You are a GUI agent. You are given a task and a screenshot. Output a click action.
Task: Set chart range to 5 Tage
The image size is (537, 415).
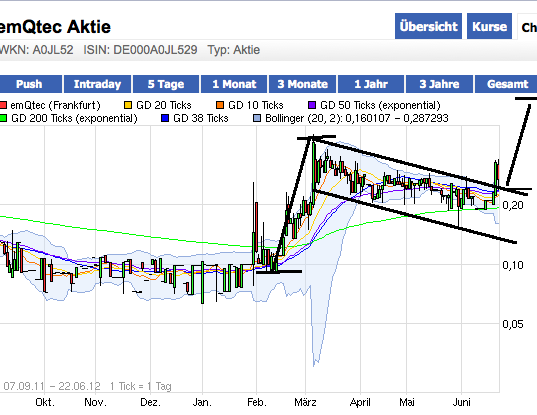(x=166, y=84)
